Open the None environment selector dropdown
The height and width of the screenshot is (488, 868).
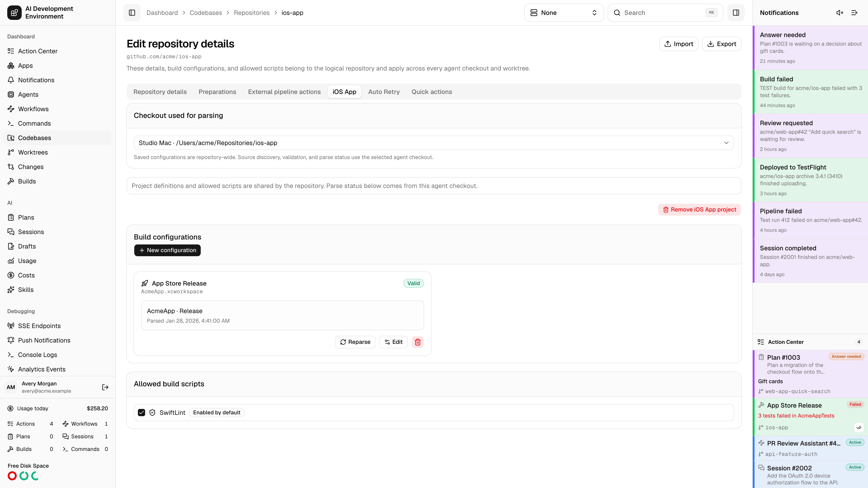coord(564,13)
